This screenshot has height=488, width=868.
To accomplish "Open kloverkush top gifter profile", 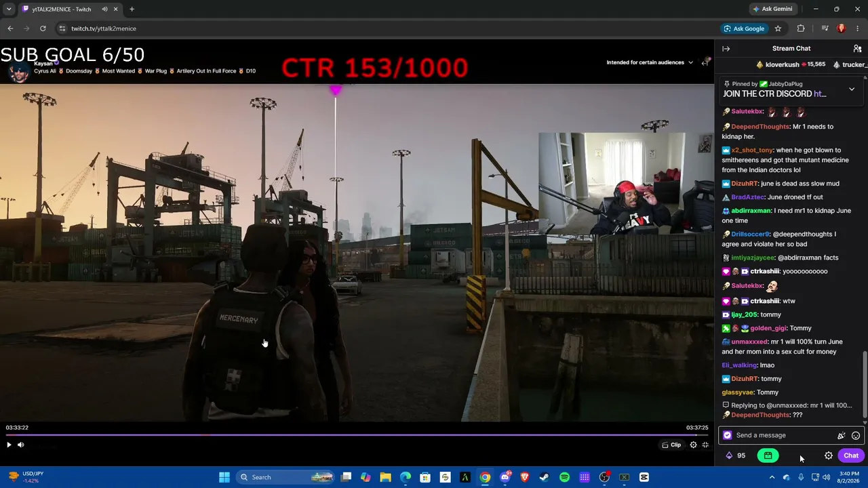I will tap(782, 64).
